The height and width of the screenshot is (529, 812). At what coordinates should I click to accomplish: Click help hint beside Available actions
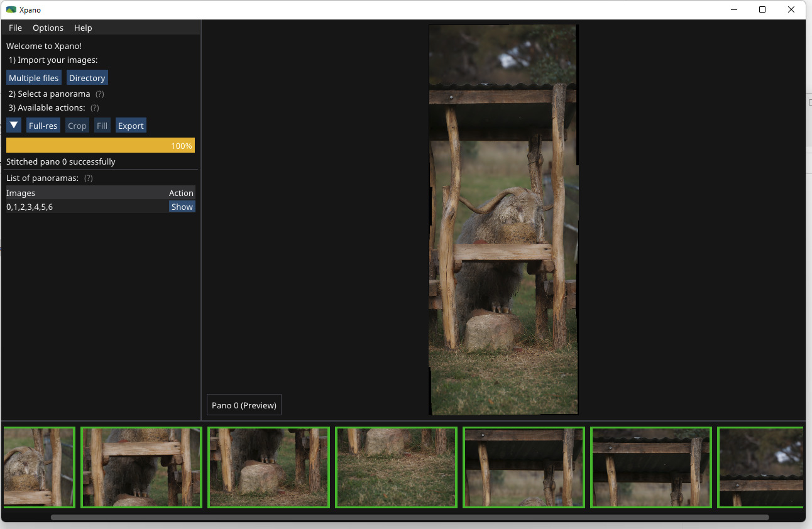pos(95,108)
